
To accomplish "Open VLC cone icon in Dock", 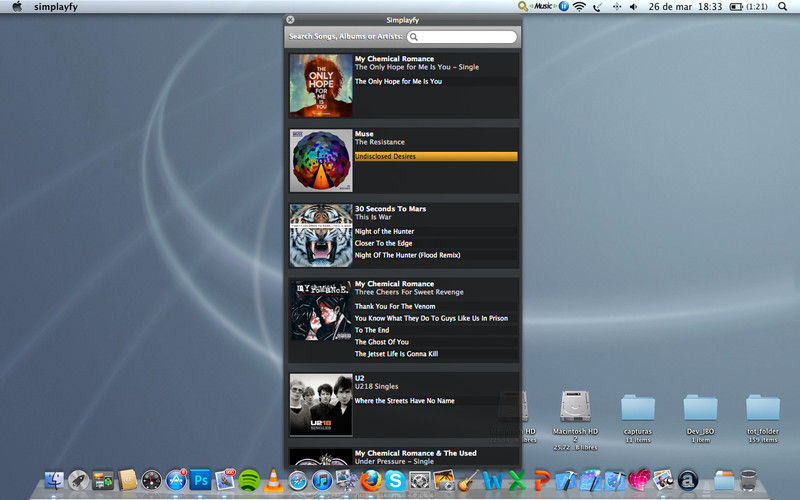I will pos(273,481).
